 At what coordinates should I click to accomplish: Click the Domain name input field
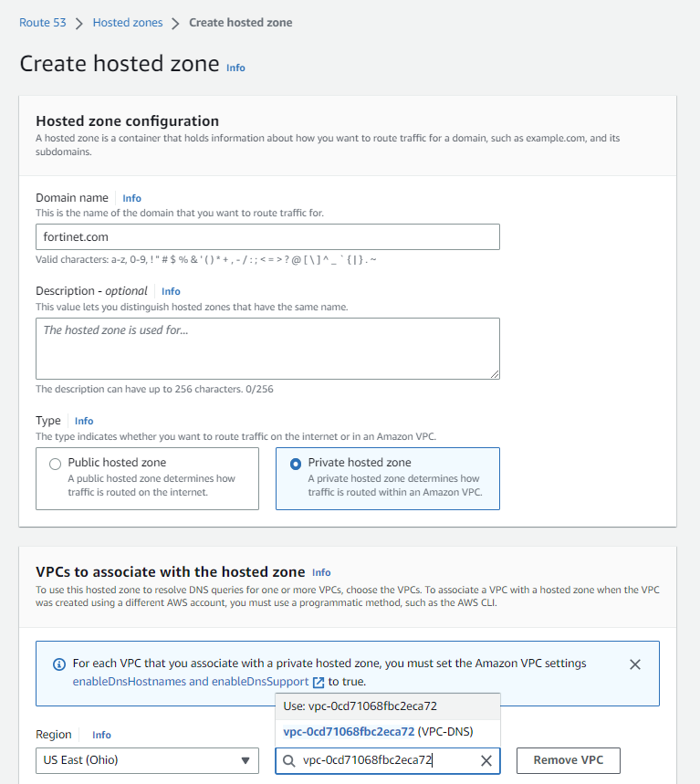[x=267, y=237]
